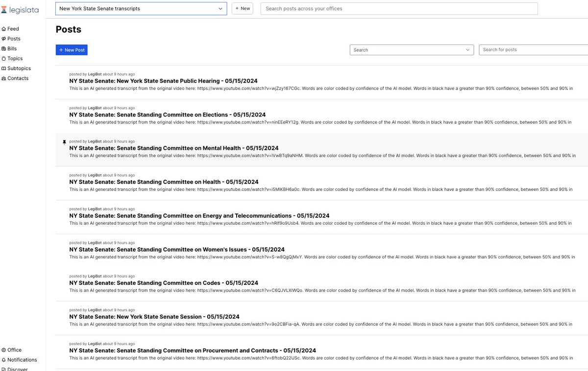Click the Subtopics icon in sidebar

point(4,69)
